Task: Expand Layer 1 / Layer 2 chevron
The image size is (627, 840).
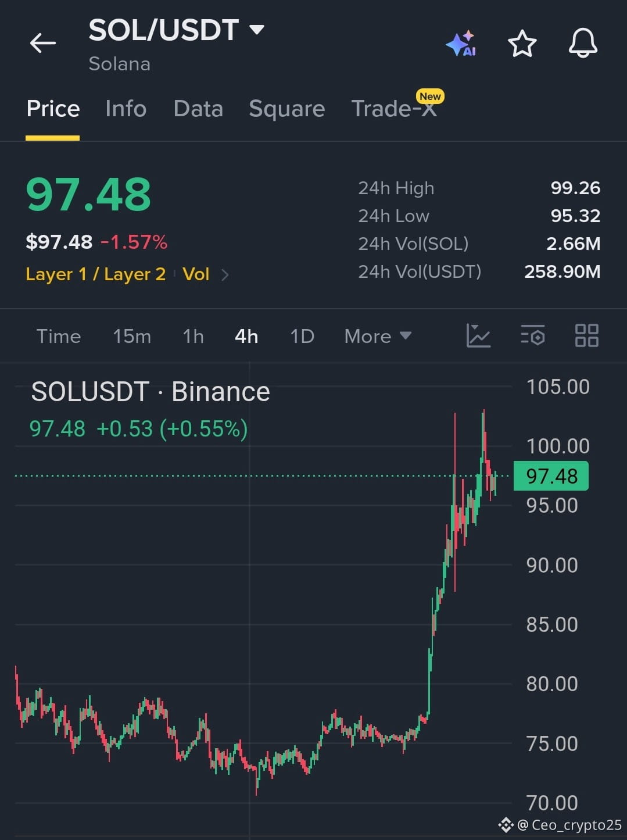Action: (x=225, y=275)
